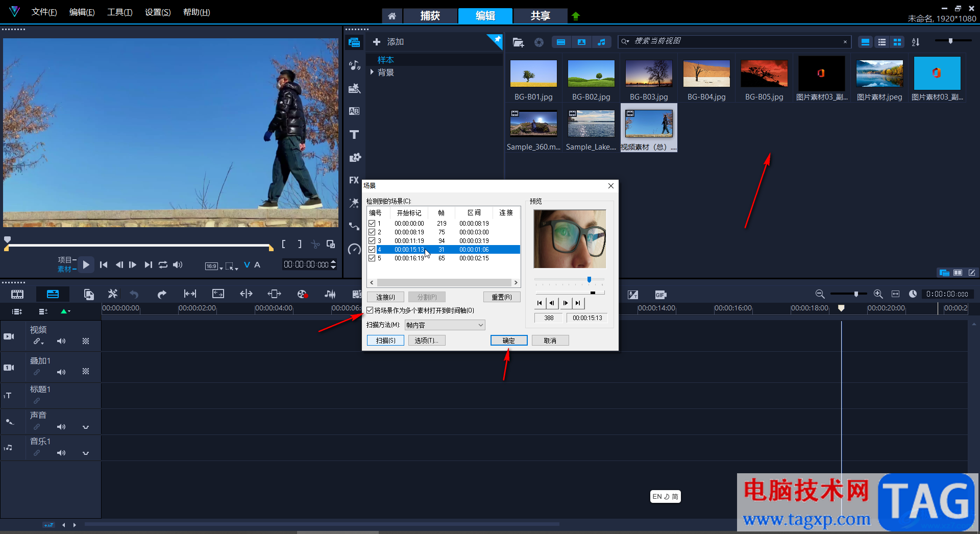Open the 视频 track ripple link dropdown
The image size is (980, 534).
click(x=38, y=342)
